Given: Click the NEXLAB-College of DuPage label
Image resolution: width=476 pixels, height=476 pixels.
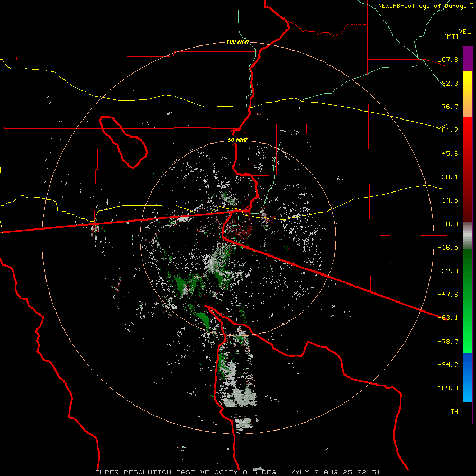Looking at the screenshot, I should click(x=422, y=6).
